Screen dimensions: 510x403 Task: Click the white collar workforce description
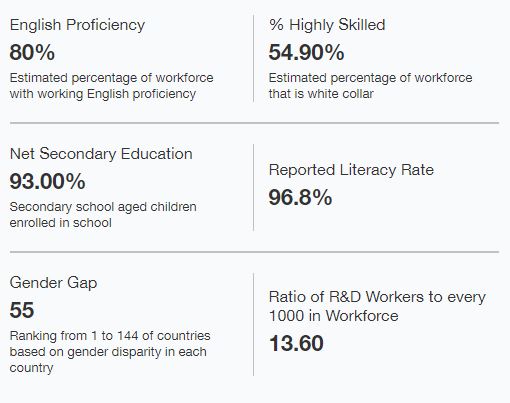pos(370,86)
